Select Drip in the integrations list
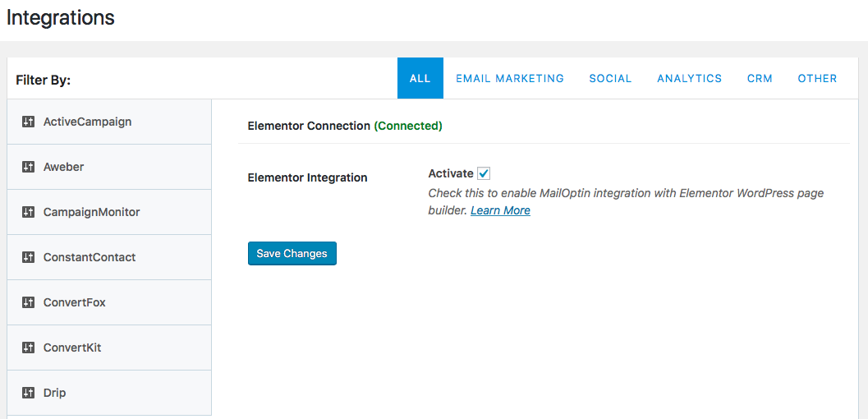The width and height of the screenshot is (868, 419). 109,393
